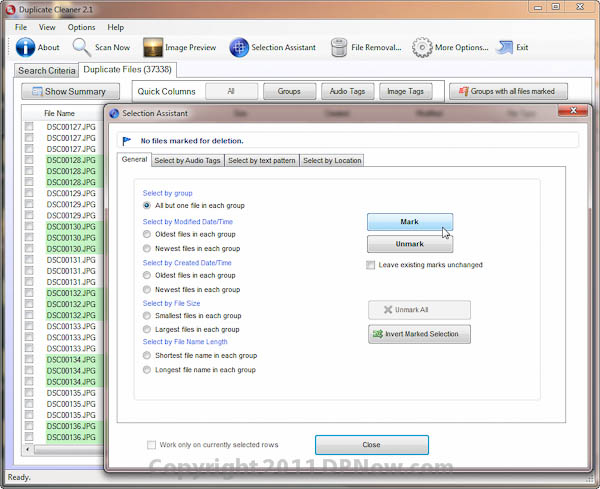Click Invert Marked Selection button
The height and width of the screenshot is (489, 600).
pyautogui.click(x=419, y=334)
